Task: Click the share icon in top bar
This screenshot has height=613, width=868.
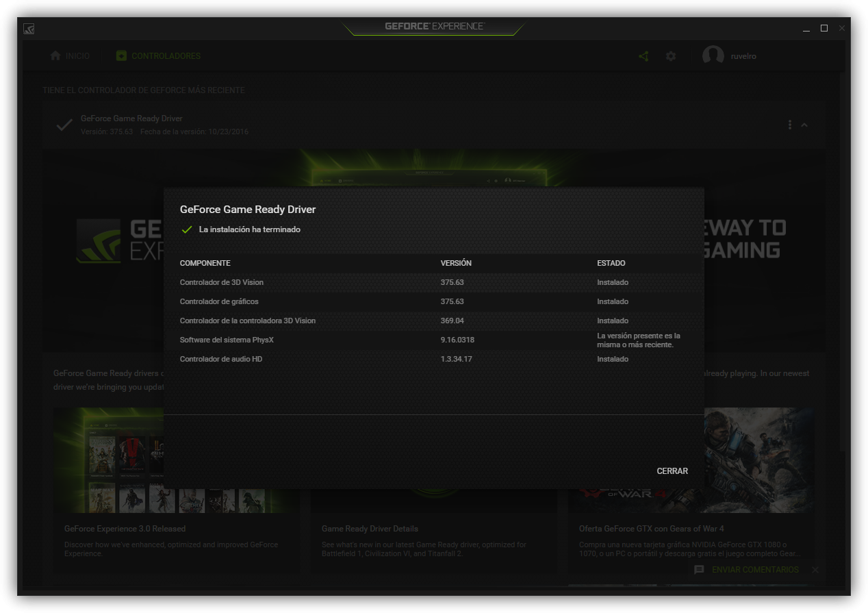Action: pyautogui.click(x=643, y=56)
